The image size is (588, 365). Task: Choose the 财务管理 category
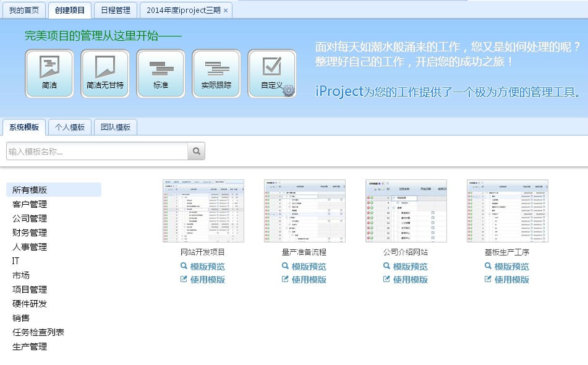click(x=30, y=233)
